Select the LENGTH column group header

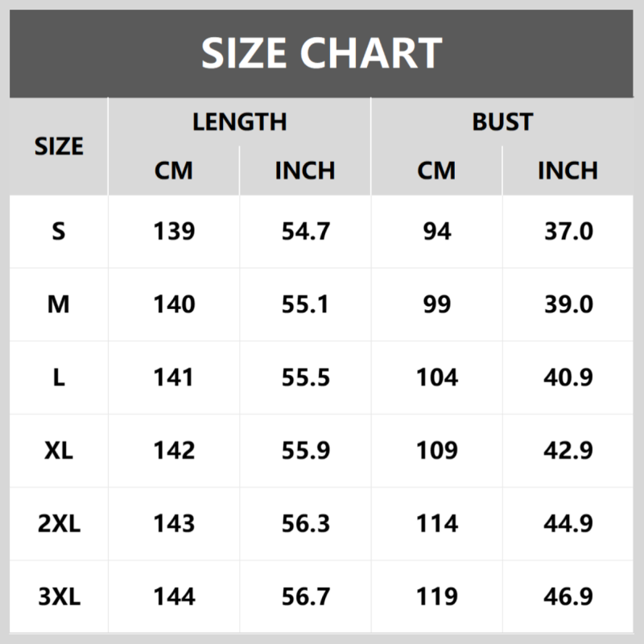[x=239, y=122]
